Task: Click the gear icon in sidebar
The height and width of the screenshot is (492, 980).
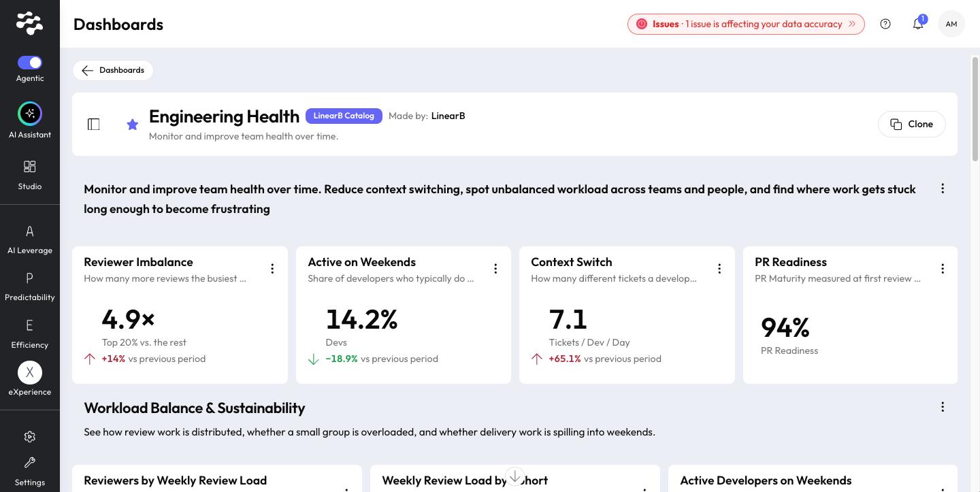Action: [x=30, y=437]
